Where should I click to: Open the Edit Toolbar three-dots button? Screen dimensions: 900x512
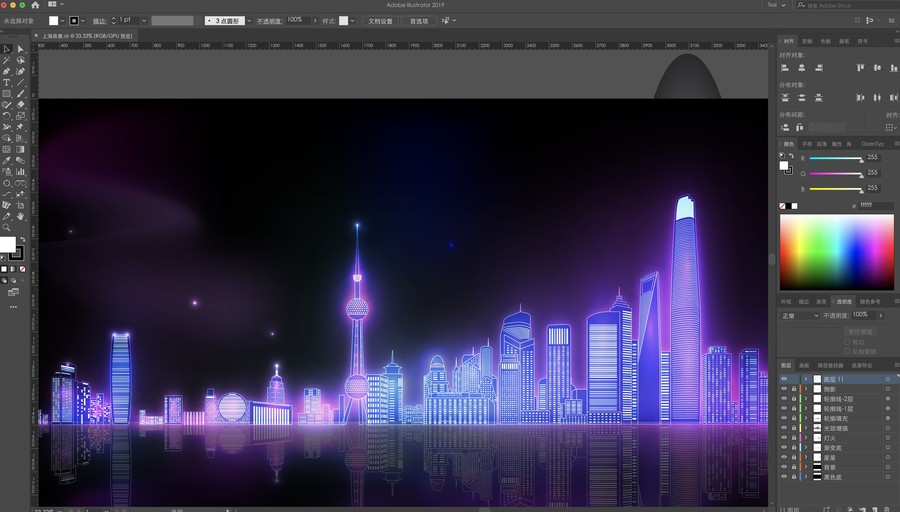pos(13,307)
